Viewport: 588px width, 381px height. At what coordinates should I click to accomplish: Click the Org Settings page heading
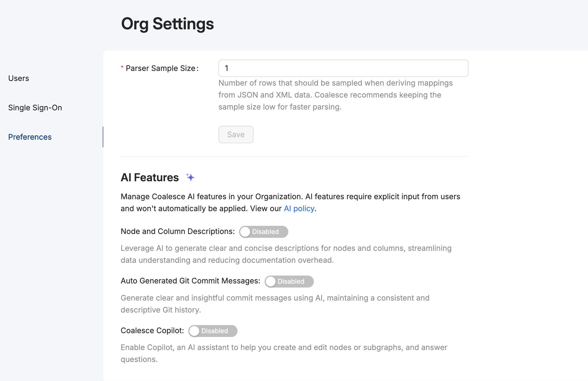tap(167, 24)
